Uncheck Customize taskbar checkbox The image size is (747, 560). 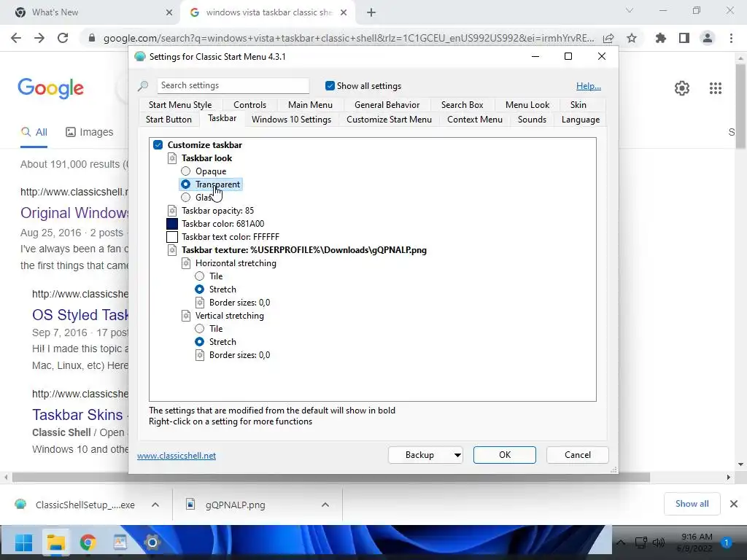[x=158, y=145]
